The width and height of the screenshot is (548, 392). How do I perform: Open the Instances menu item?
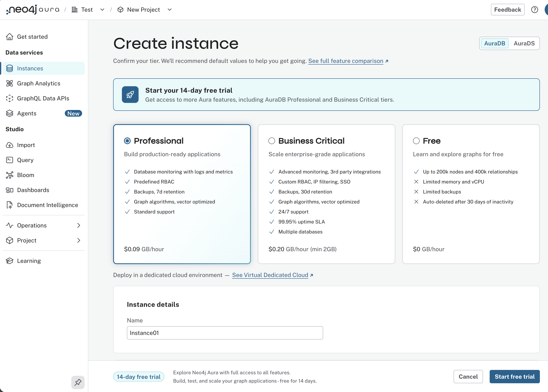[x=44, y=68]
